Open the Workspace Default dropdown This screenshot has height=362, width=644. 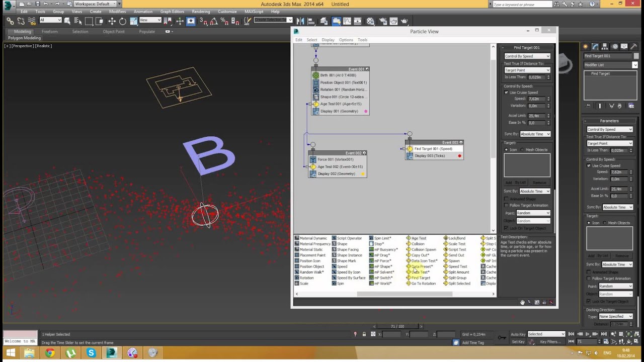click(x=95, y=4)
